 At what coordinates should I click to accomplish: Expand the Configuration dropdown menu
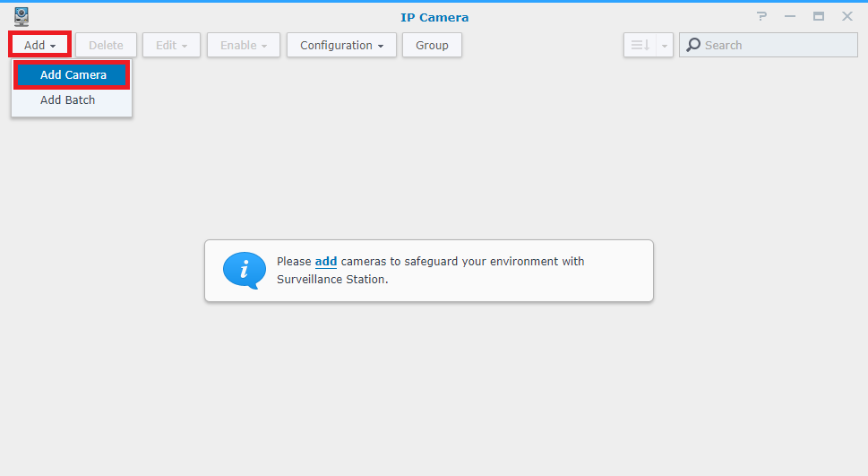click(x=341, y=45)
